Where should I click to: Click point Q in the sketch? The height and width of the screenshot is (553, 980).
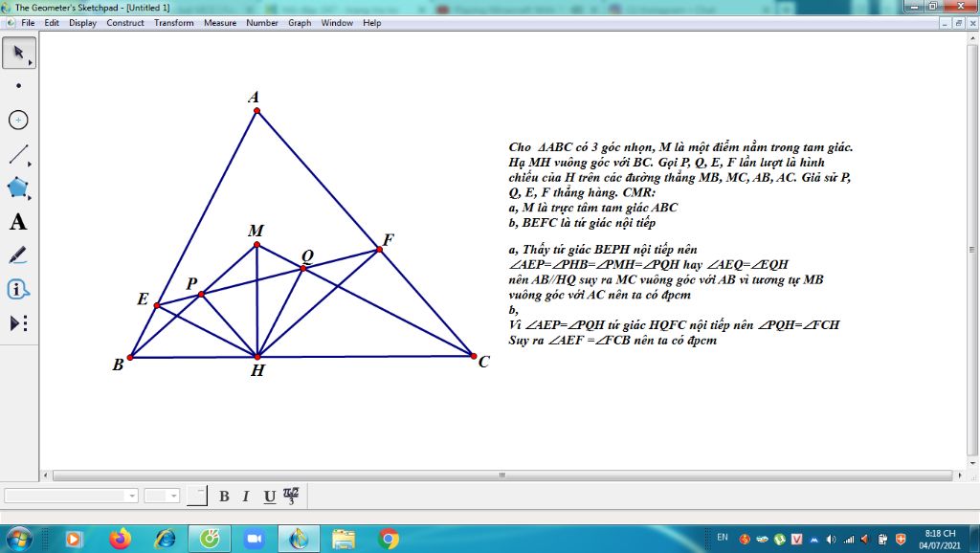click(x=303, y=268)
